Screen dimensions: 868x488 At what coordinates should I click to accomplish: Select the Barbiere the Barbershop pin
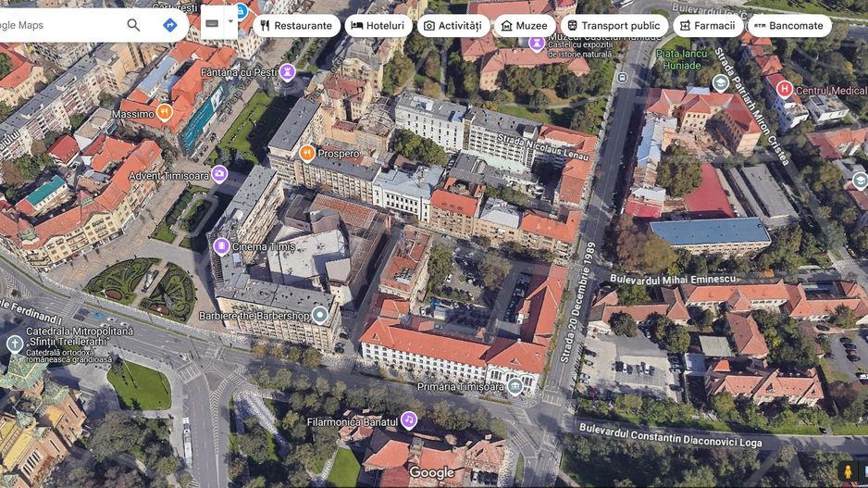(x=319, y=315)
